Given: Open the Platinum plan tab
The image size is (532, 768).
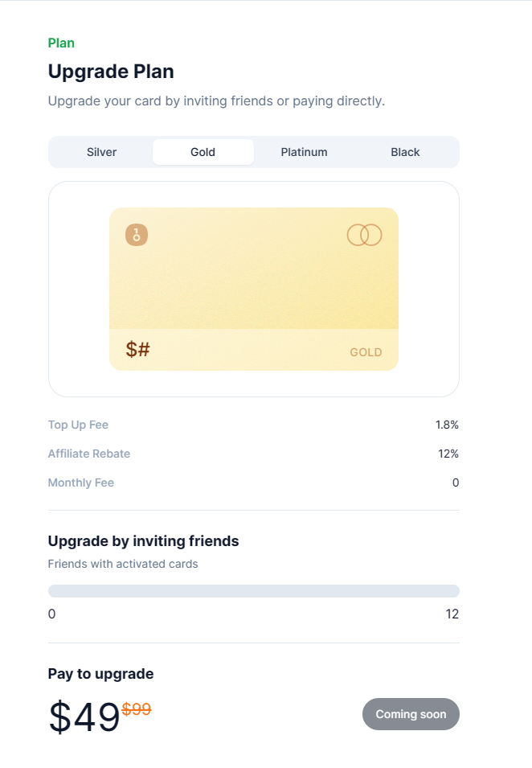Looking at the screenshot, I should (304, 152).
